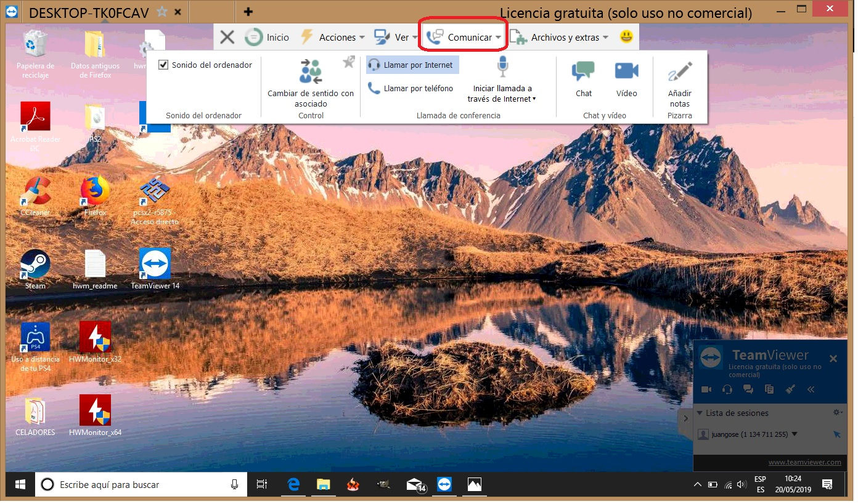The width and height of the screenshot is (858, 504).
Task: Click file box icon in TeamViewer side panel
Action: [769, 389]
